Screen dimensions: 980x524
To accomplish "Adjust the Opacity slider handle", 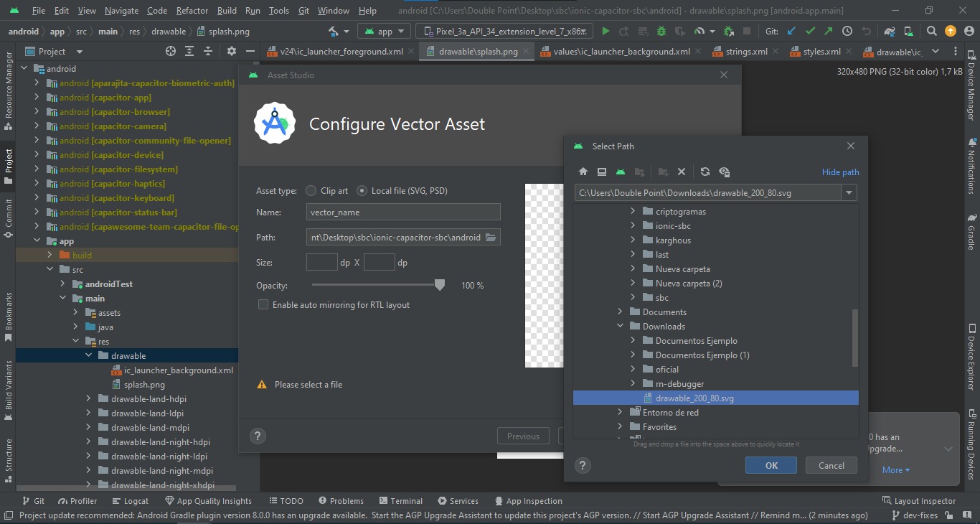I will coord(440,286).
